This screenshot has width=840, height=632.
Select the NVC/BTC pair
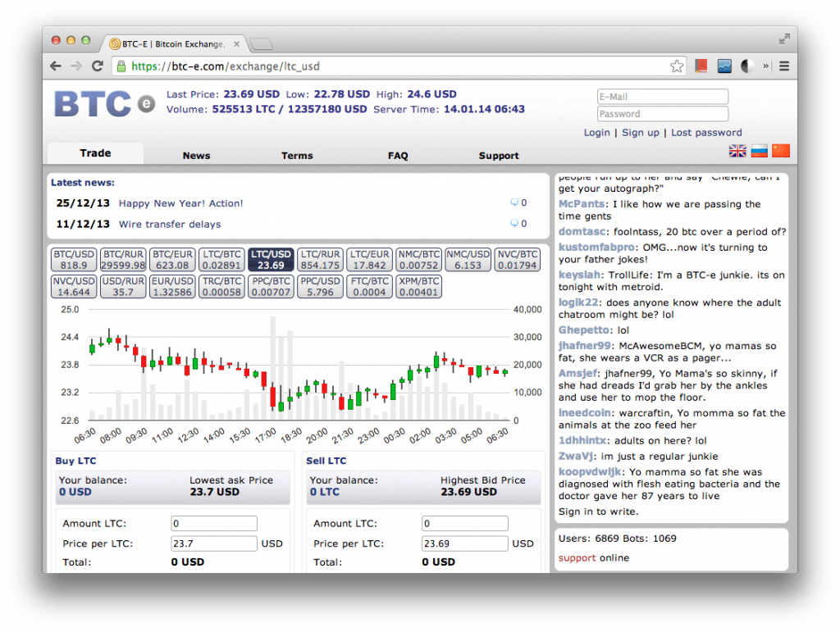pos(518,260)
